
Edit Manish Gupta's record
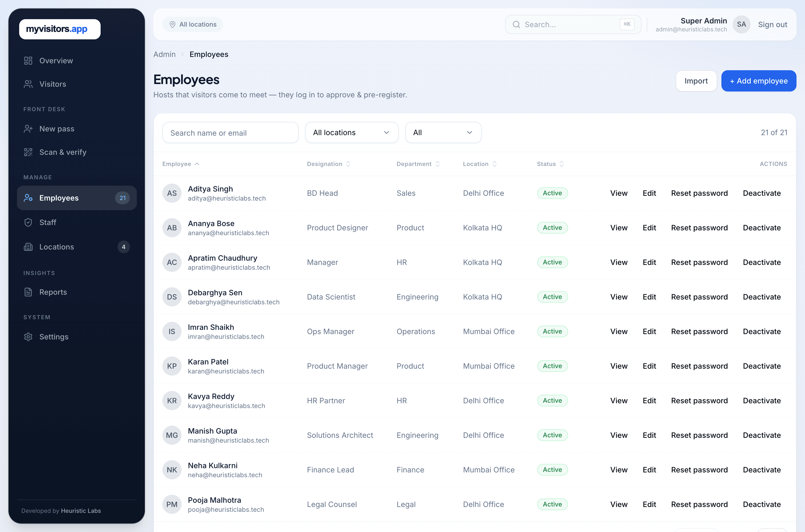(x=649, y=435)
